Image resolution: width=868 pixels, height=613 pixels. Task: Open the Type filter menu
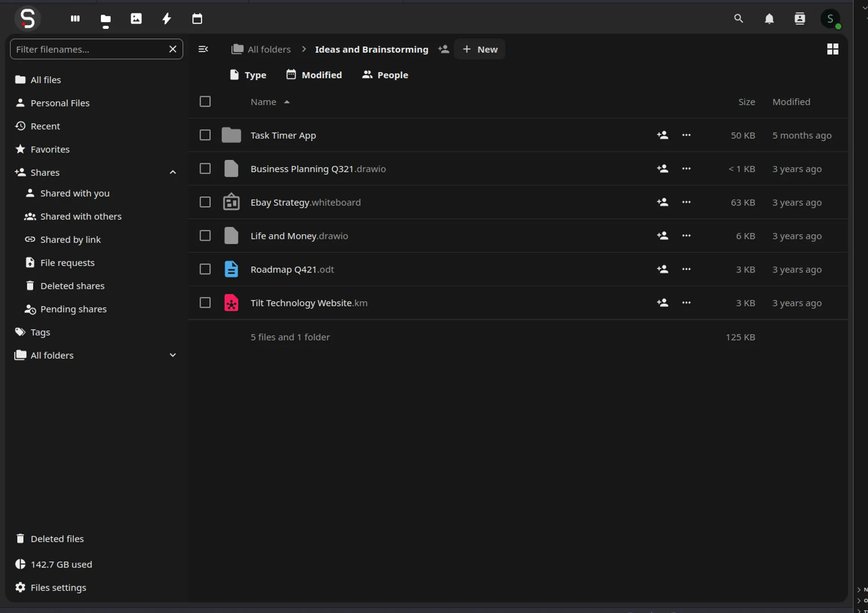[x=248, y=75]
